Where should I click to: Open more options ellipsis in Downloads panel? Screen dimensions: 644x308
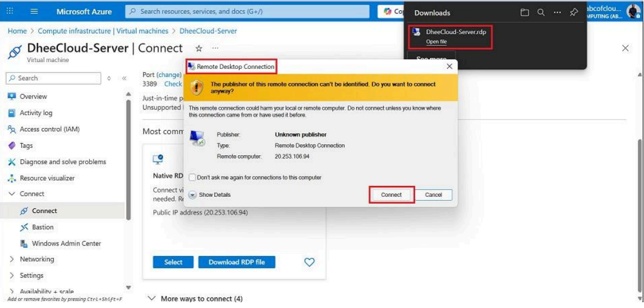(x=557, y=13)
